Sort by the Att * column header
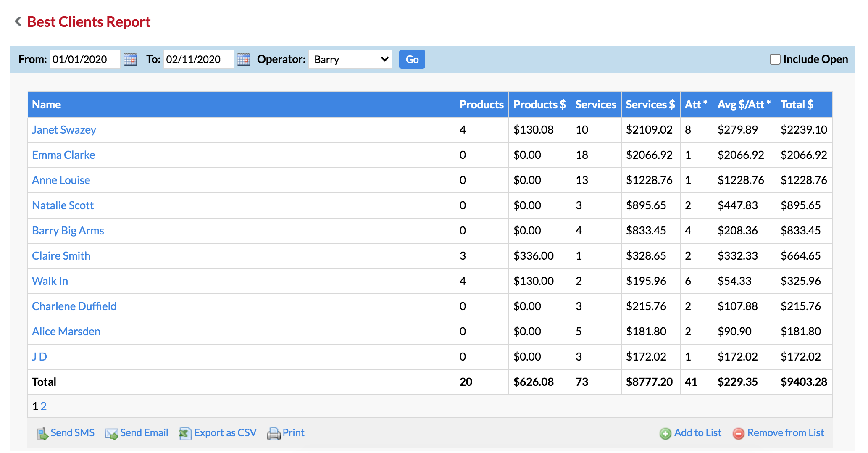This screenshot has height=453, width=868. [696, 105]
